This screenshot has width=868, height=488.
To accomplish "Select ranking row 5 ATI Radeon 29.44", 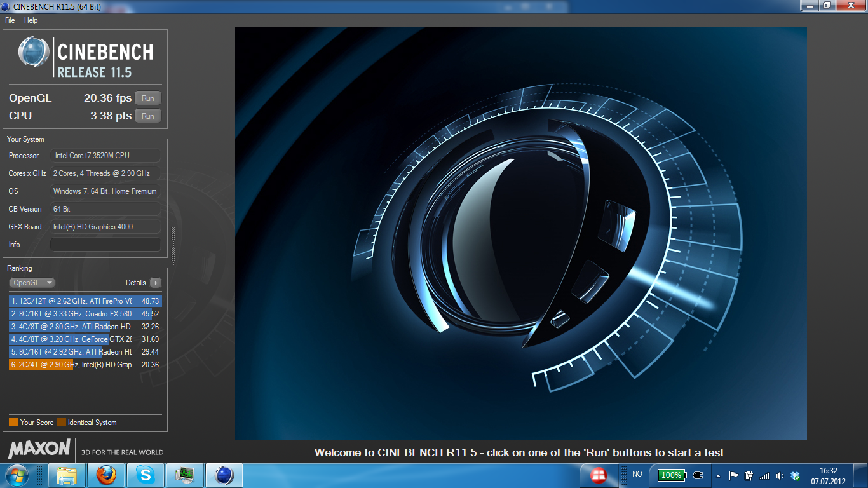I will pos(85,352).
